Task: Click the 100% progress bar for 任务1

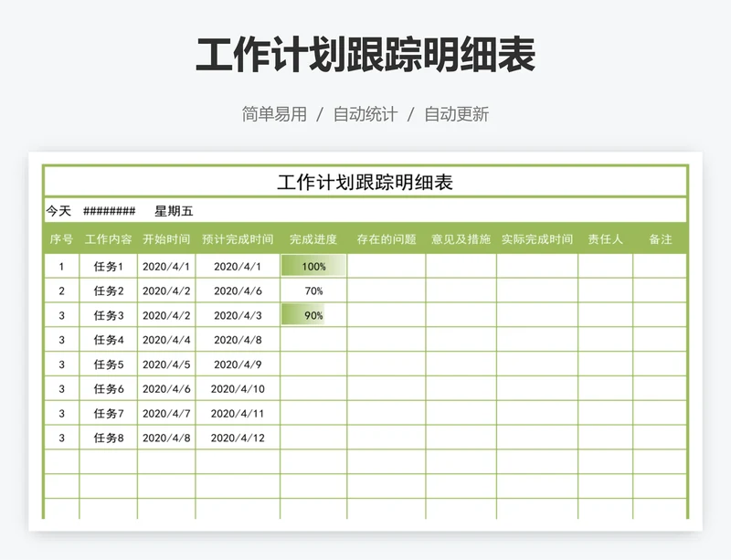Action: (x=313, y=266)
